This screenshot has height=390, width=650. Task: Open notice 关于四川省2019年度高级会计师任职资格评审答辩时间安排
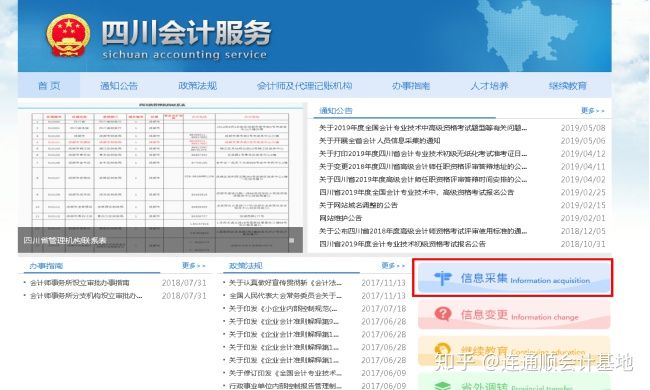pos(423,179)
